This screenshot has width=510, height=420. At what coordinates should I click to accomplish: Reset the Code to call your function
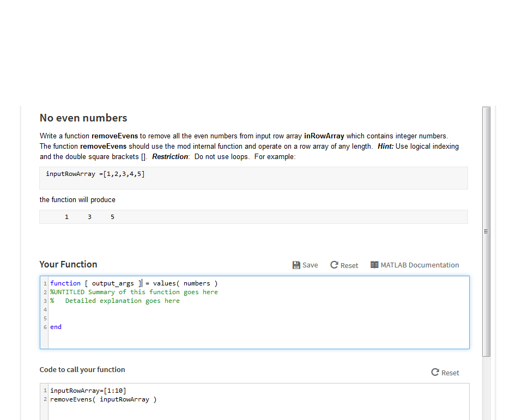[445, 373]
